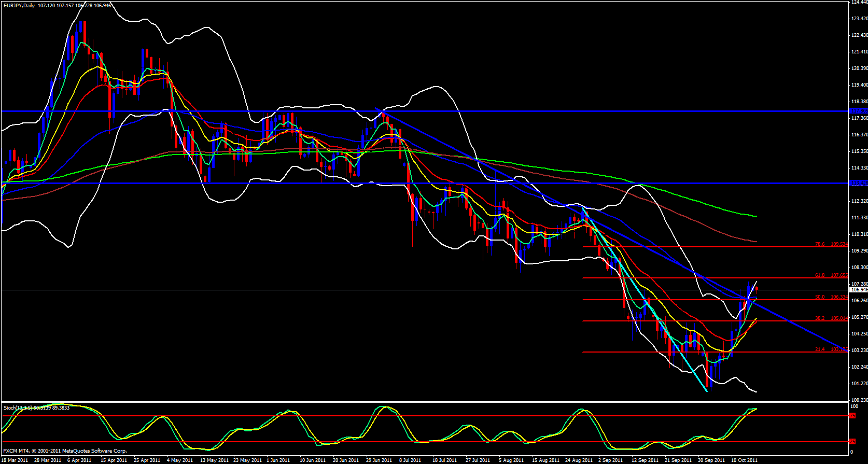The width and height of the screenshot is (868, 464).
Task: Select the lower blue horizontal line's price tag
Action: (859, 183)
